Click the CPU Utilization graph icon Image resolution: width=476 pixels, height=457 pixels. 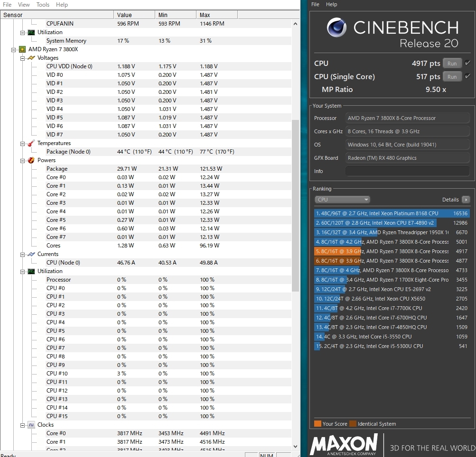(31, 271)
